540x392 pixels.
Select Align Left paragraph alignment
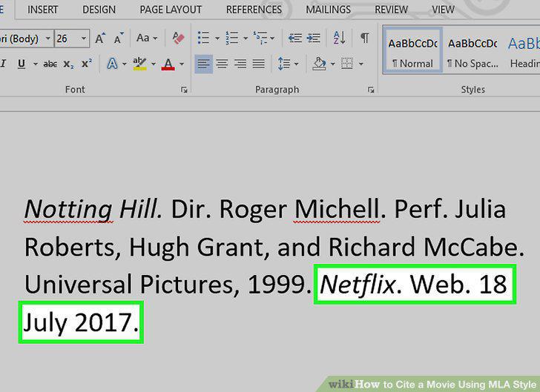[x=203, y=64]
